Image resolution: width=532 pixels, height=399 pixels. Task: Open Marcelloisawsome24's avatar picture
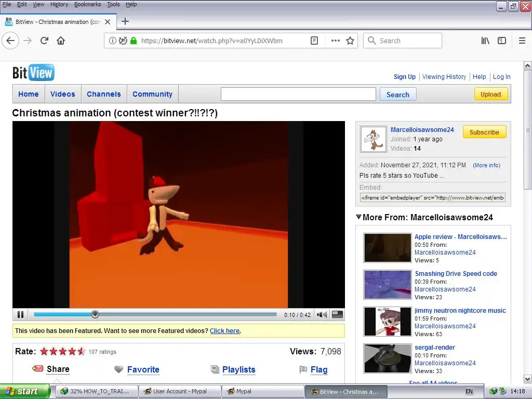(x=373, y=139)
